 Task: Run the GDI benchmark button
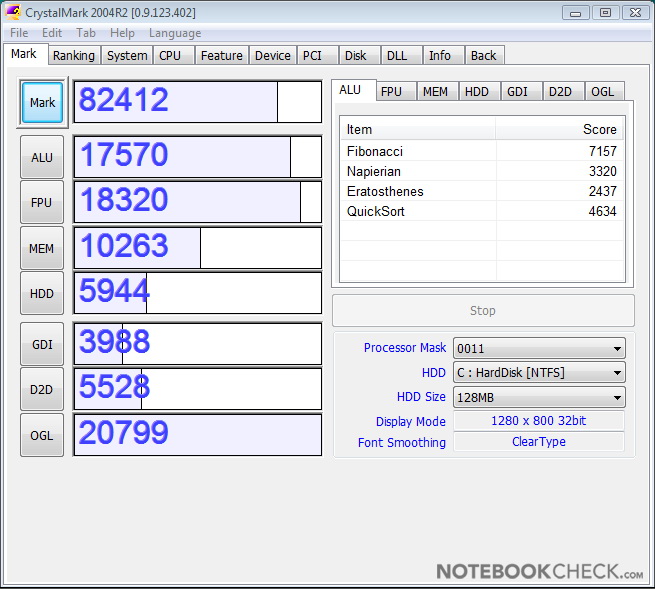[42, 344]
